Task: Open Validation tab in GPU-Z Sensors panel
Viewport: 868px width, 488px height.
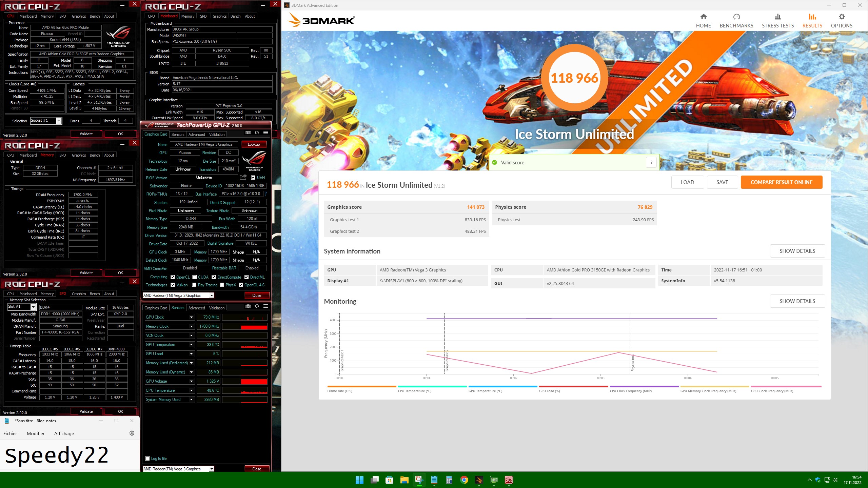Action: click(x=217, y=308)
